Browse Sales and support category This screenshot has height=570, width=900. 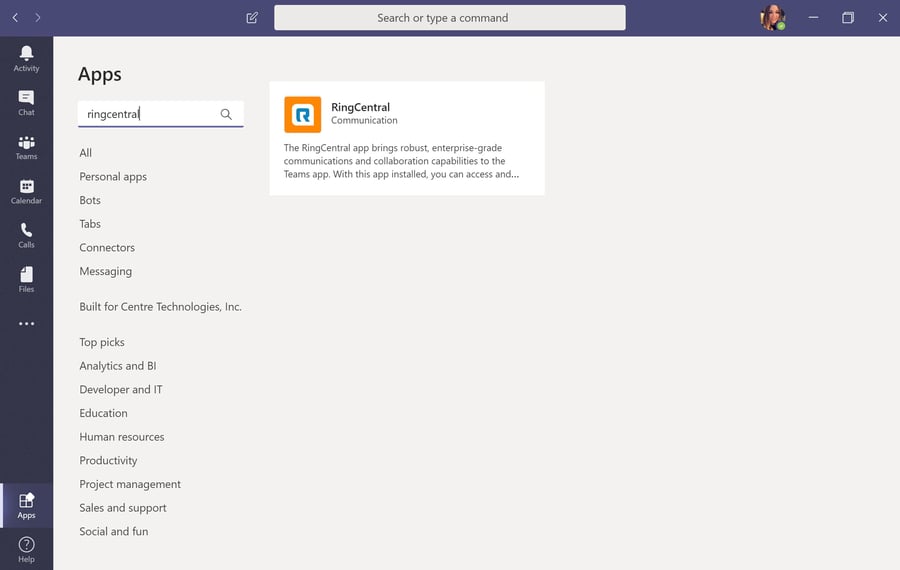[123, 508]
